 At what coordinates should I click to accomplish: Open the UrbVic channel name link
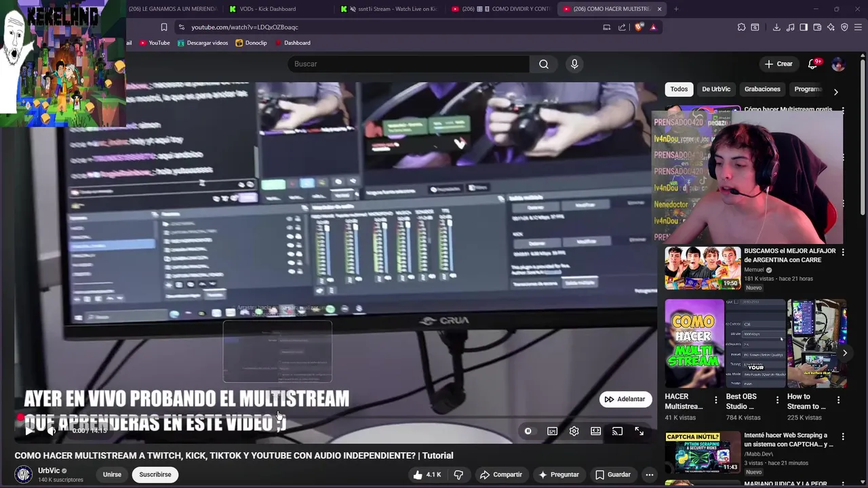pos(49,470)
